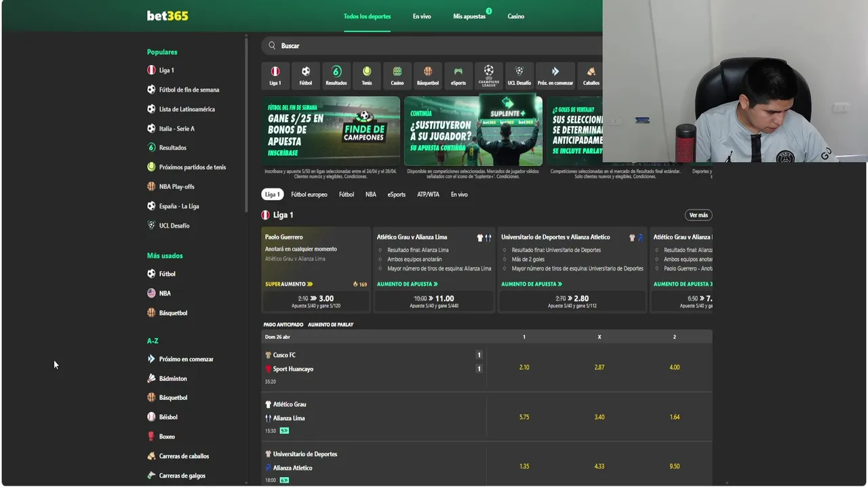Bet on Alianza Atletico win at 9.50

click(674, 466)
